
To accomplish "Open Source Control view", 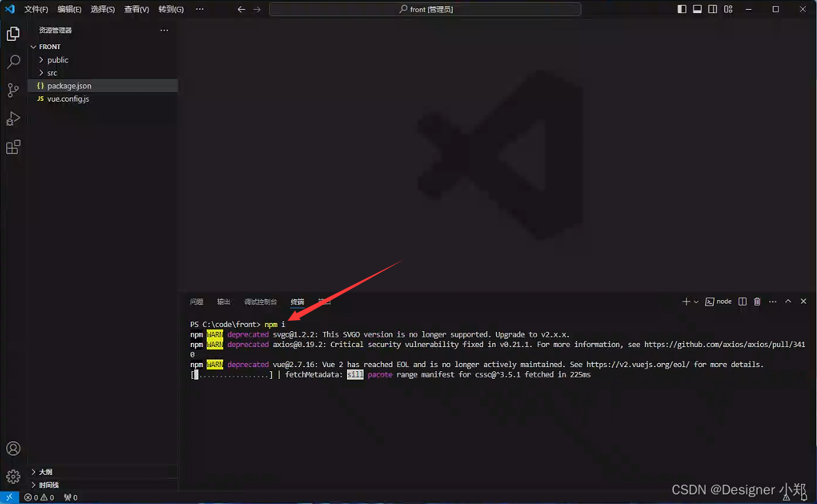I will coord(13,90).
